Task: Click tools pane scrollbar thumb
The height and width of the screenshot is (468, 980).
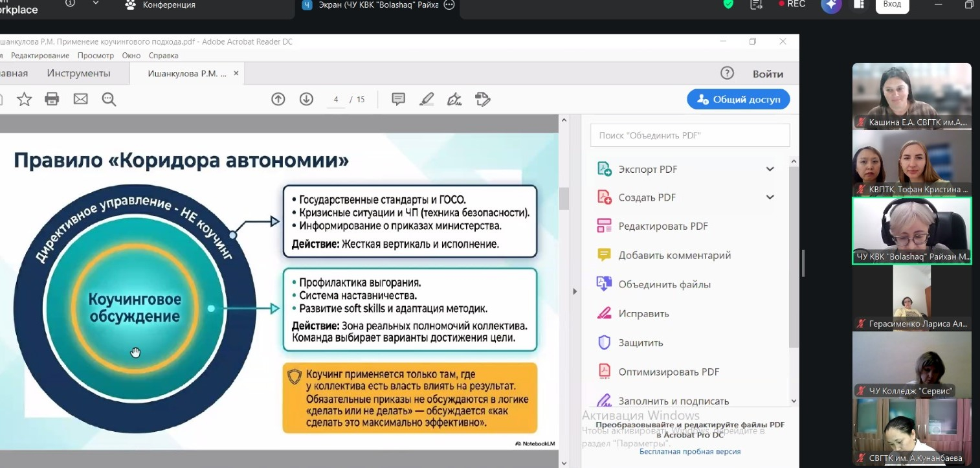Action: 794,258
